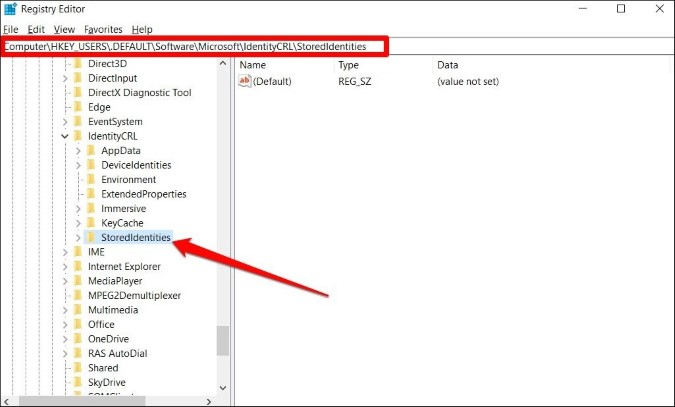
Task: Select the ExtendedProperties key label
Action: pos(144,194)
